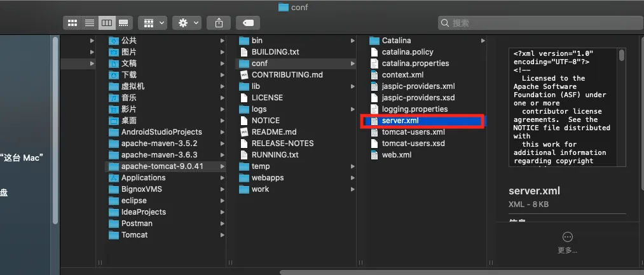Click the bin folder icon
644x275 pixels.
pos(244,41)
